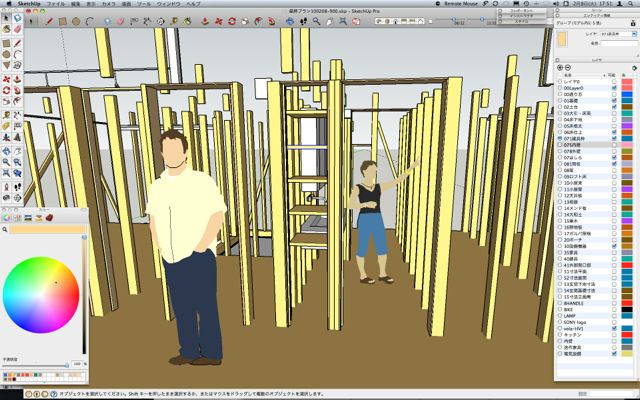Switch to crayons tab in color picker
Viewport: 640px width, 400px height.
49,218
